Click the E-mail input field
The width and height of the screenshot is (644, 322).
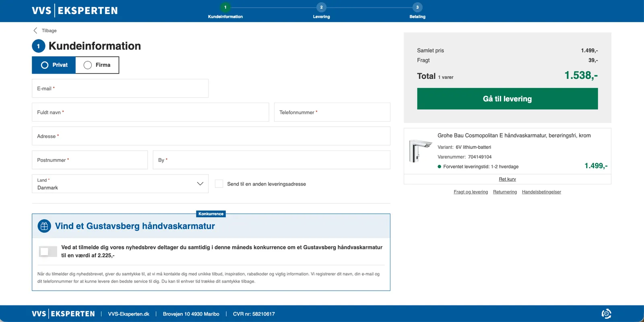(x=120, y=88)
